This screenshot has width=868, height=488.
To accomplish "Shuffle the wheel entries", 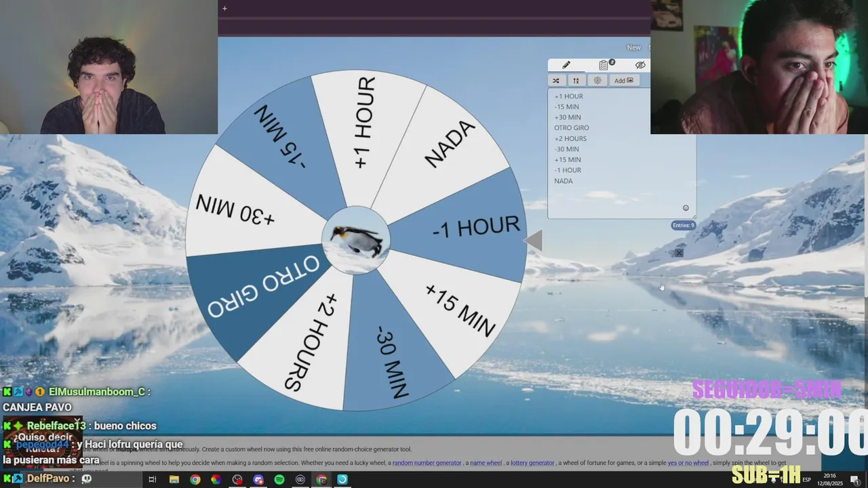I will click(556, 81).
